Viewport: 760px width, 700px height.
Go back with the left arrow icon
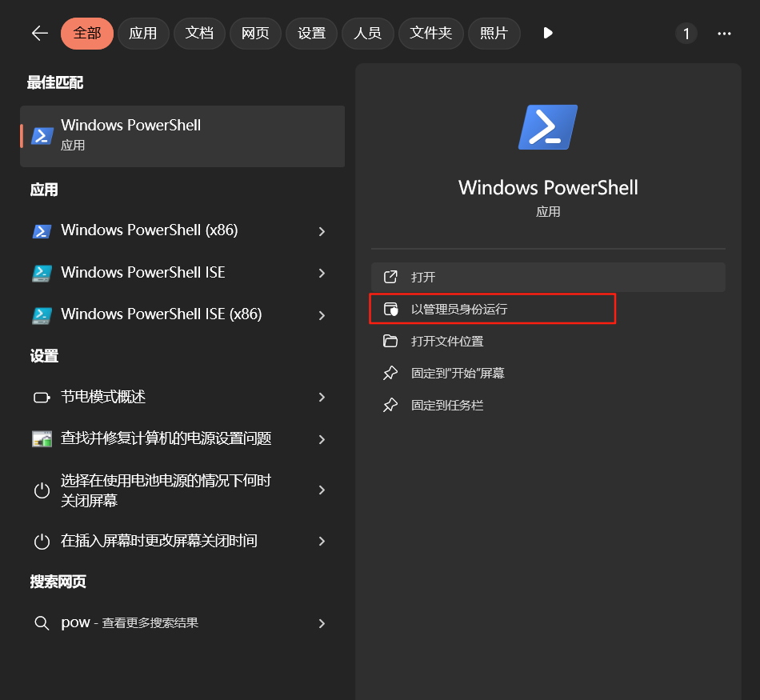[40, 34]
